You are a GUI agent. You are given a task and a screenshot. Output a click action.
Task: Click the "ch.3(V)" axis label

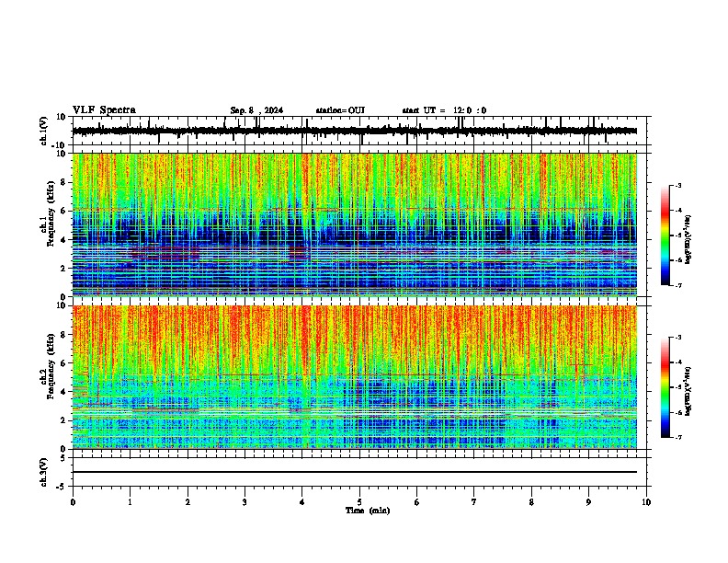44,472
